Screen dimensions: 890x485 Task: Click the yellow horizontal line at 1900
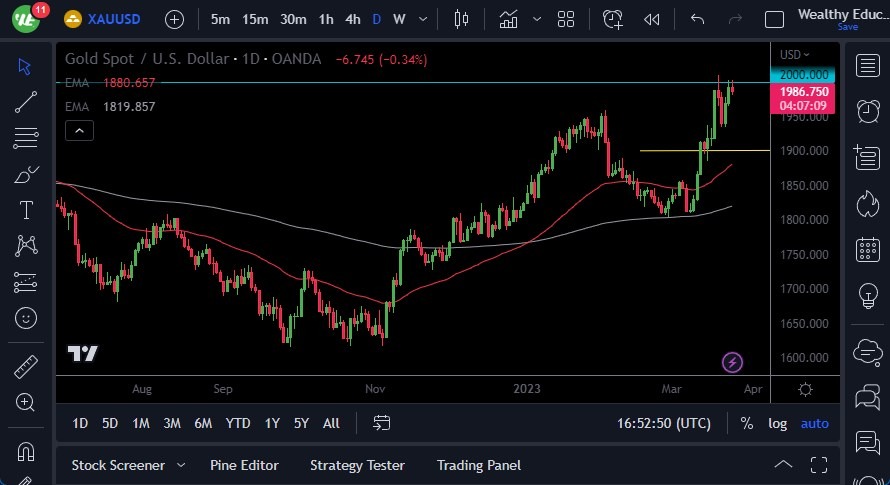[x=700, y=151]
